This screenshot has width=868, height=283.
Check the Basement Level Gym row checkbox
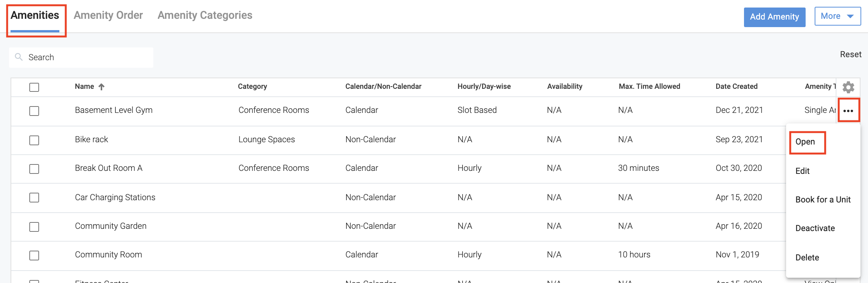(x=34, y=111)
